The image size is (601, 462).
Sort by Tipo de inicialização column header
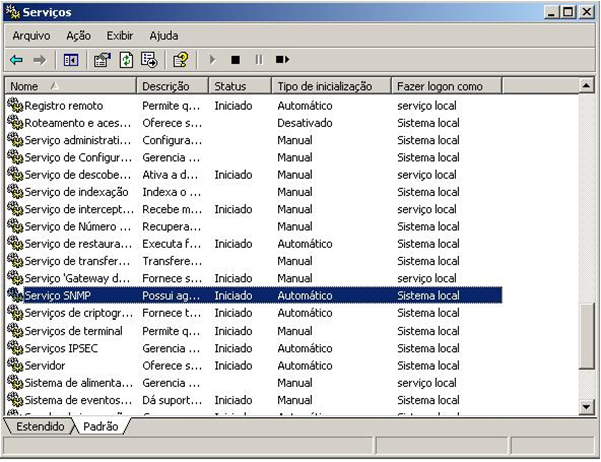coord(330,87)
